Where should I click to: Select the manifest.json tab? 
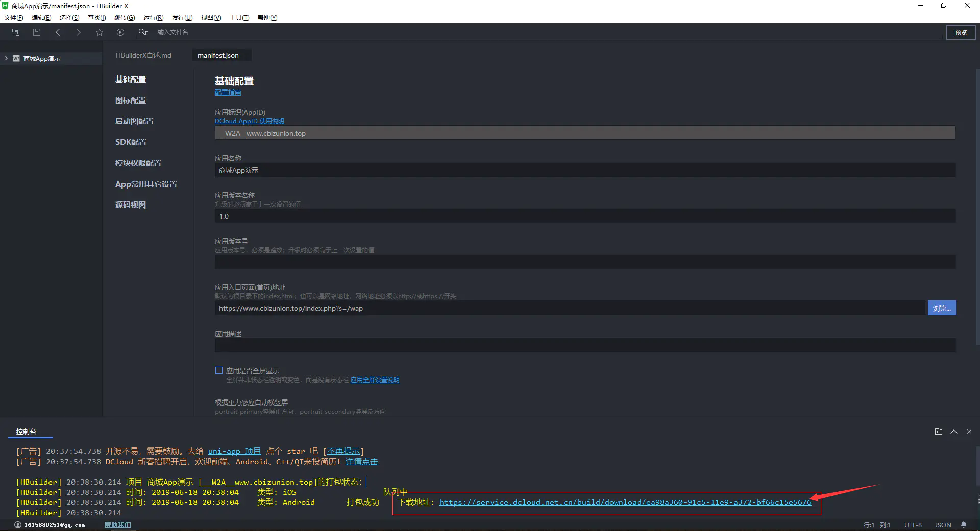coord(222,55)
